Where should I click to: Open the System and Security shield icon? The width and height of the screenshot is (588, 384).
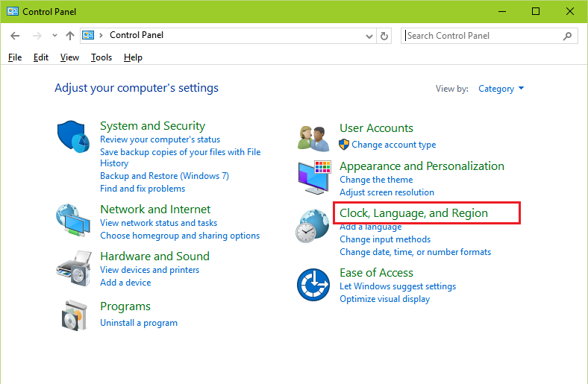click(x=73, y=136)
